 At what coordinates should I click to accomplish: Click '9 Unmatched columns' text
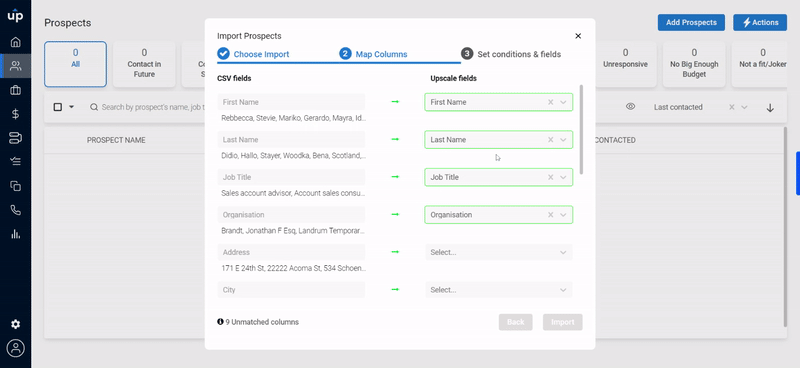(x=262, y=322)
